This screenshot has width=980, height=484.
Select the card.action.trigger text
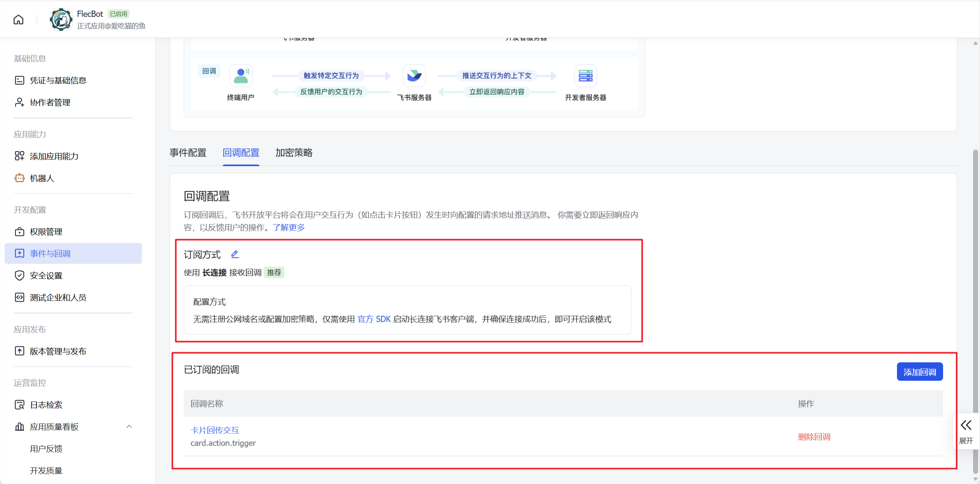coord(223,443)
